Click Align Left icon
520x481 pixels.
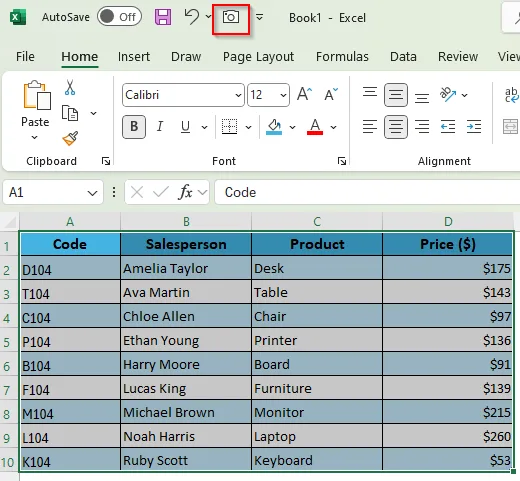tap(370, 127)
